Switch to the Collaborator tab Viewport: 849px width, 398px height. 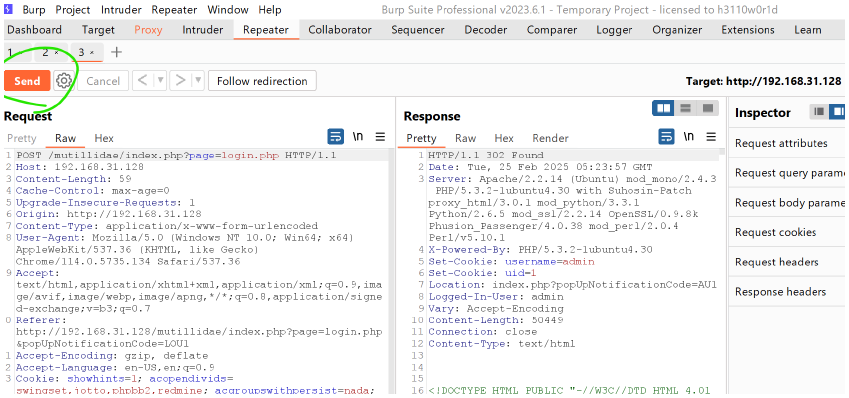click(x=340, y=30)
